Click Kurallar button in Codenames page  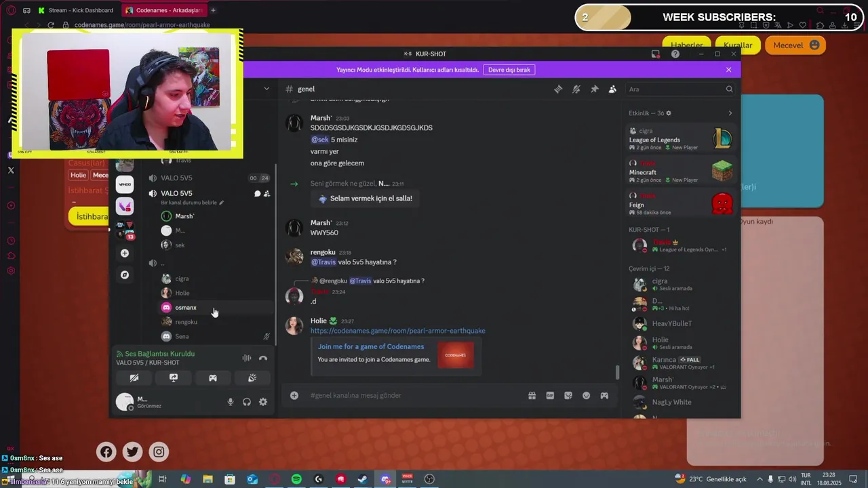click(738, 45)
